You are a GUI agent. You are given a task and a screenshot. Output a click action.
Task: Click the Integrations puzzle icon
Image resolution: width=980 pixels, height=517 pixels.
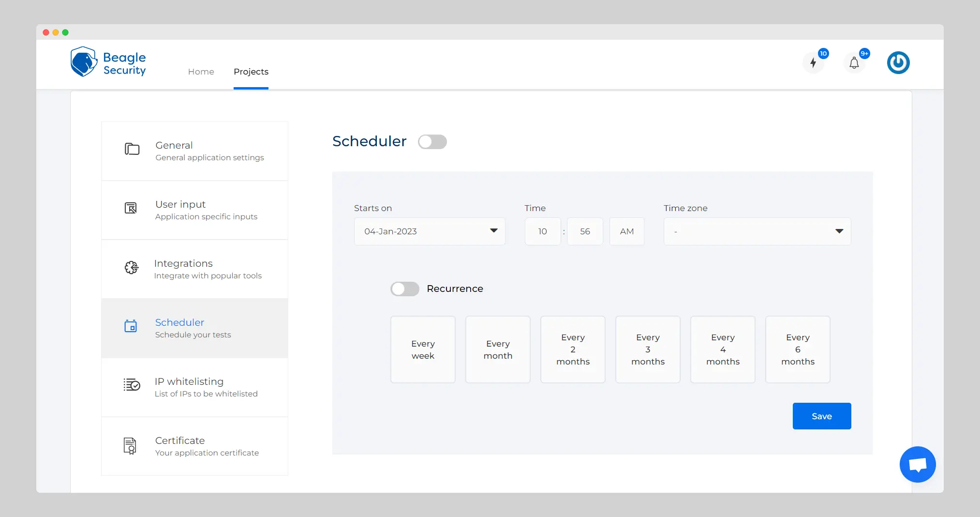click(x=132, y=267)
